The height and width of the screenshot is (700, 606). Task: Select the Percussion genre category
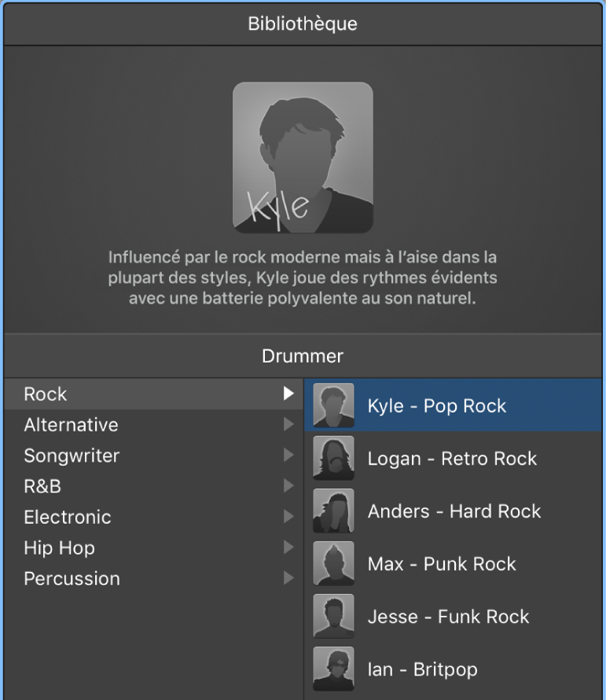(72, 578)
